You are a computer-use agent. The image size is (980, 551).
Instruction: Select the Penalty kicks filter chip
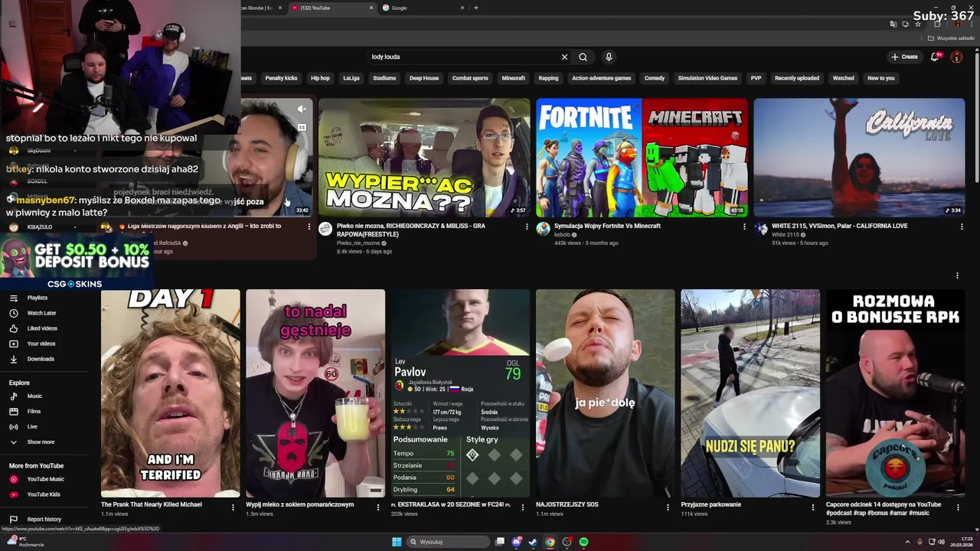click(281, 78)
